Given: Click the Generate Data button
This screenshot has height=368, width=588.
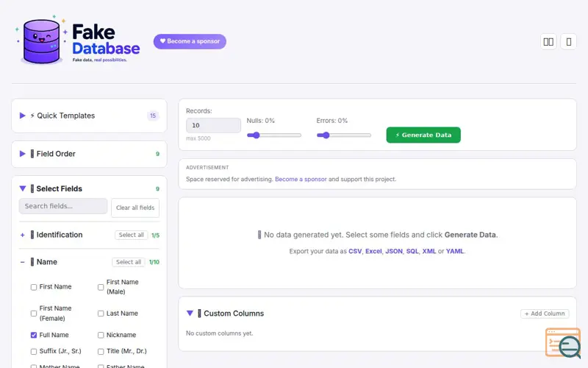Looking at the screenshot, I should [423, 135].
